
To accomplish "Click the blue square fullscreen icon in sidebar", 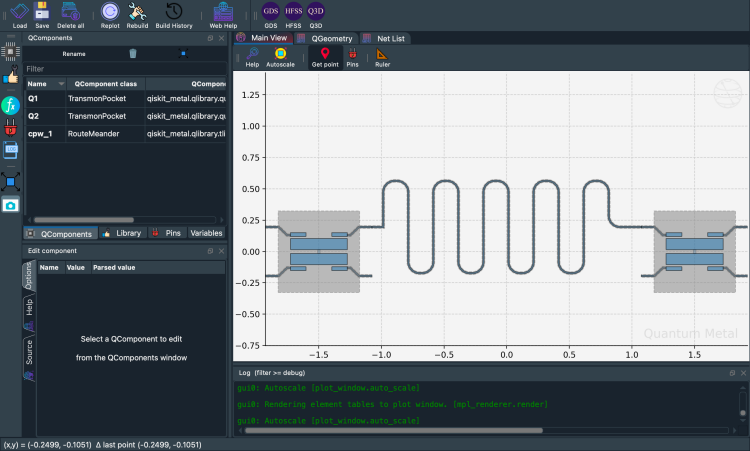I will tap(11, 182).
